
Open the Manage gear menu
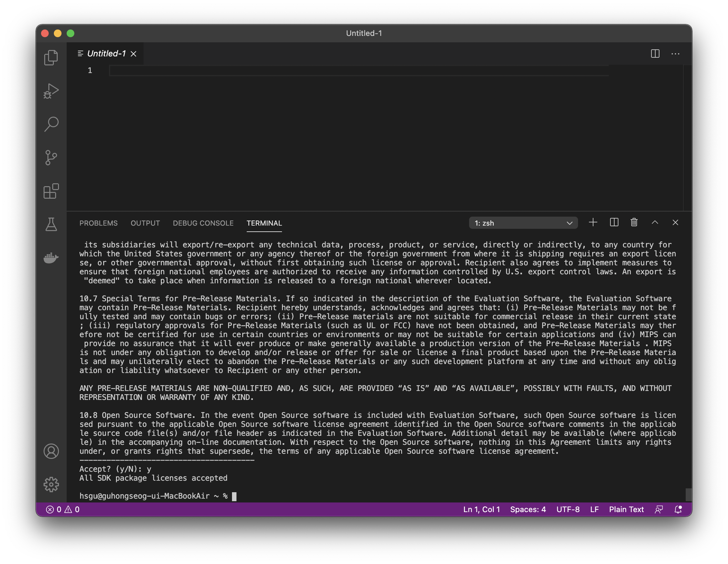[51, 484]
